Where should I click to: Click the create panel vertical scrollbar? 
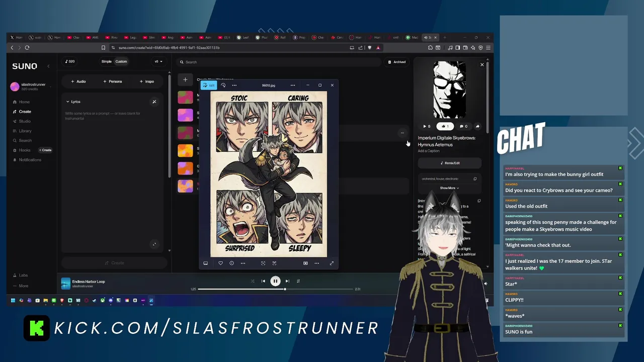(170, 126)
